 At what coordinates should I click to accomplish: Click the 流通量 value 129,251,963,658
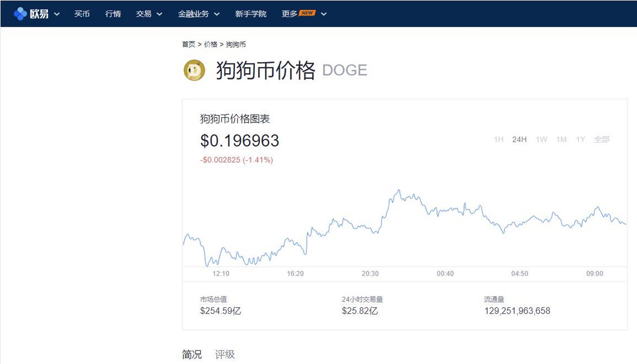[517, 311]
